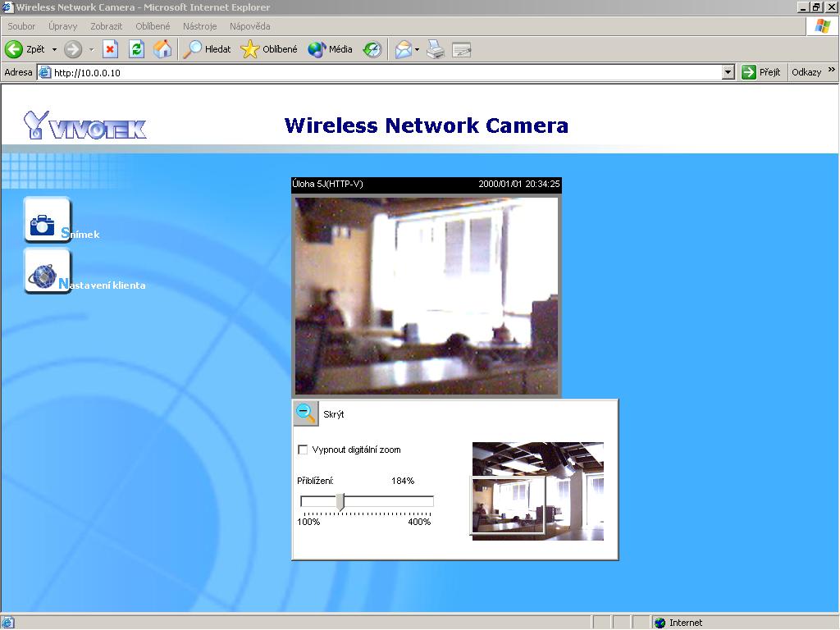Expand the address bar dropdown list
Image resolution: width=840 pixels, height=630 pixels.
[728, 72]
